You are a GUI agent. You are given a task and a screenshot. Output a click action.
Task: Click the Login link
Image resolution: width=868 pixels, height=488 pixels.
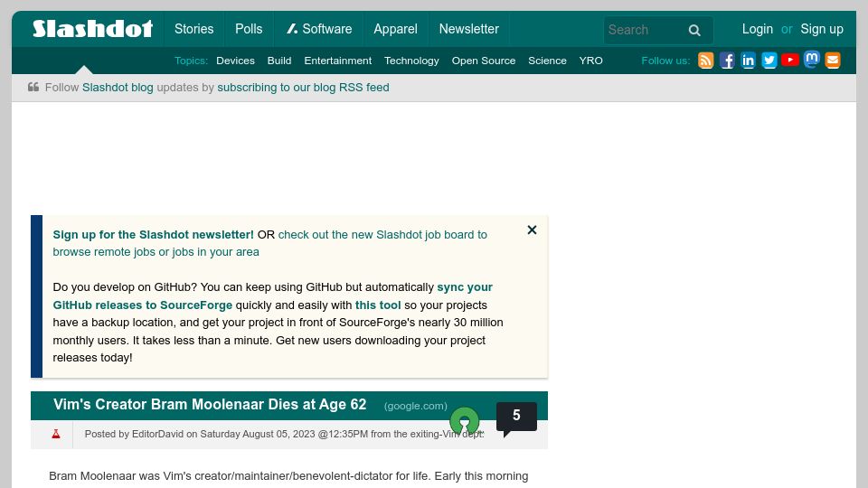758,29
